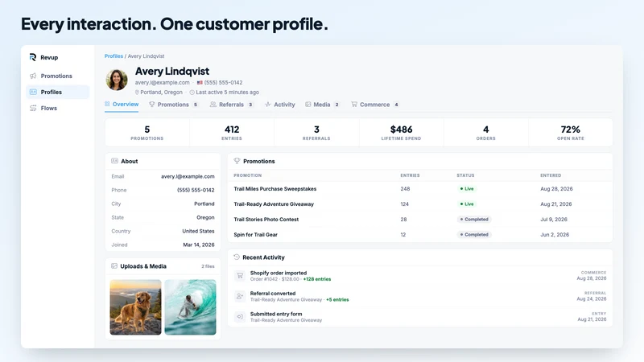Viewport: 644px width, 362px height.
Task: Open Trail Stories Photo Contest row
Action: (420, 219)
